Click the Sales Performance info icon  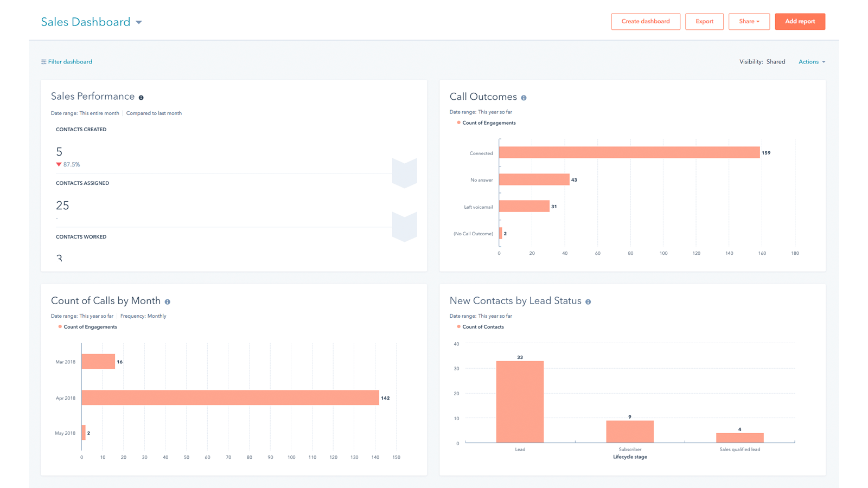pyautogui.click(x=141, y=98)
